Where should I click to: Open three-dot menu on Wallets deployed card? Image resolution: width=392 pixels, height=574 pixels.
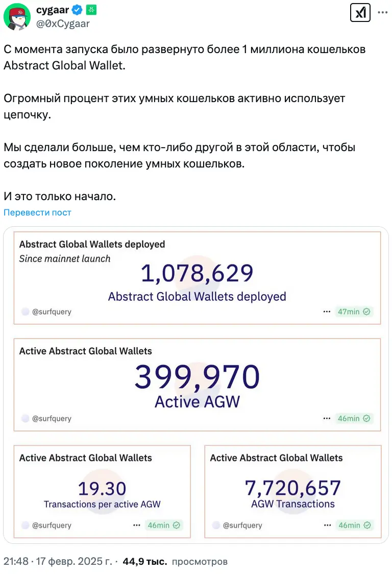[x=327, y=312]
